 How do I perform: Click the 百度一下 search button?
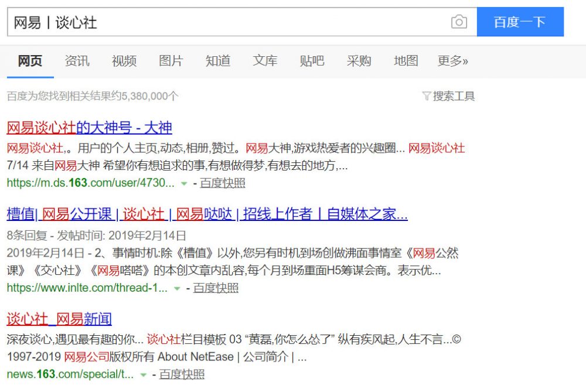point(520,22)
